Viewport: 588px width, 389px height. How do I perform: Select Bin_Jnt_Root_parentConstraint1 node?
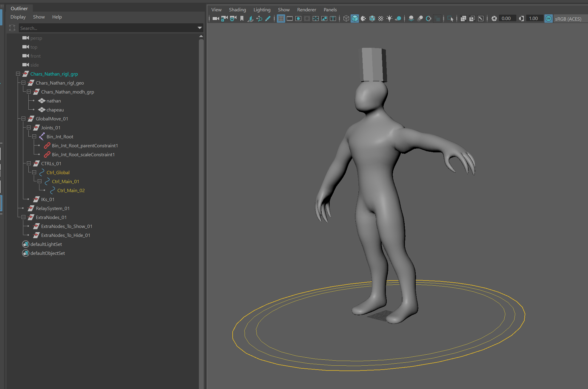(x=85, y=146)
